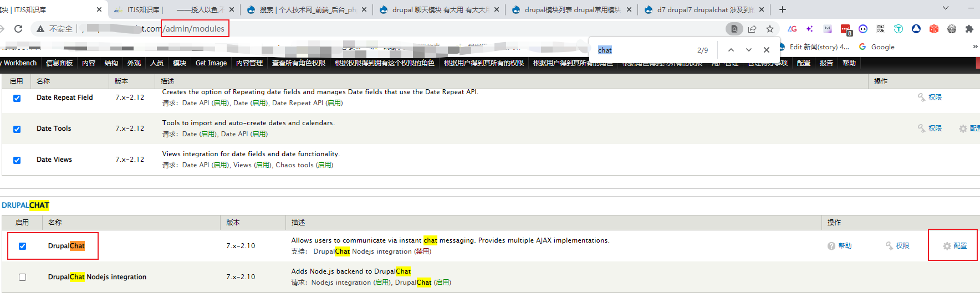The width and height of the screenshot is (980, 298).
Task: Collapse the DRUPALCHAT fieldset heading
Action: pos(25,205)
